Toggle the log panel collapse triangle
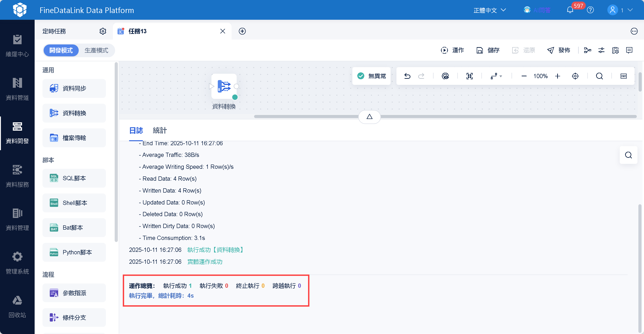Image resolution: width=644 pixels, height=334 pixels. click(369, 116)
